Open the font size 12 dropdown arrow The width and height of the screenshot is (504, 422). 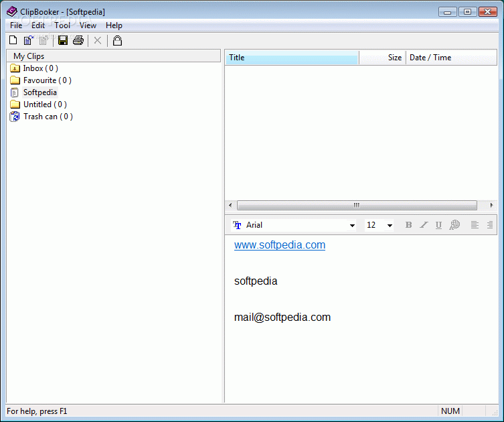point(390,226)
